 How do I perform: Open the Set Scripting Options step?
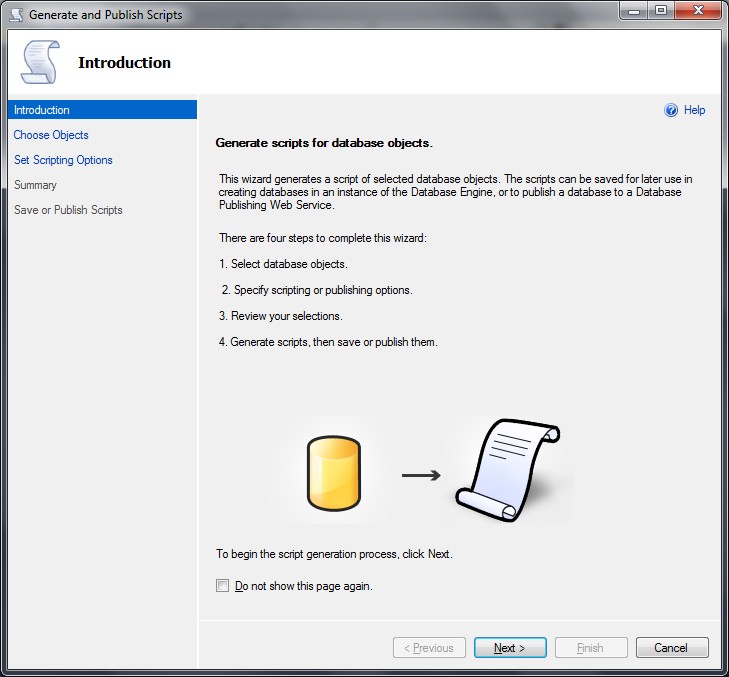coord(63,160)
